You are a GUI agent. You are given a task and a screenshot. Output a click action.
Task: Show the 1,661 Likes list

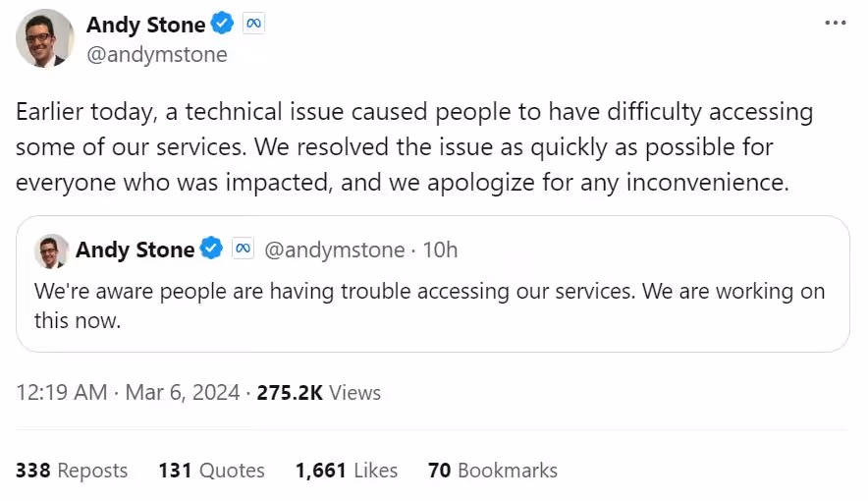346,471
